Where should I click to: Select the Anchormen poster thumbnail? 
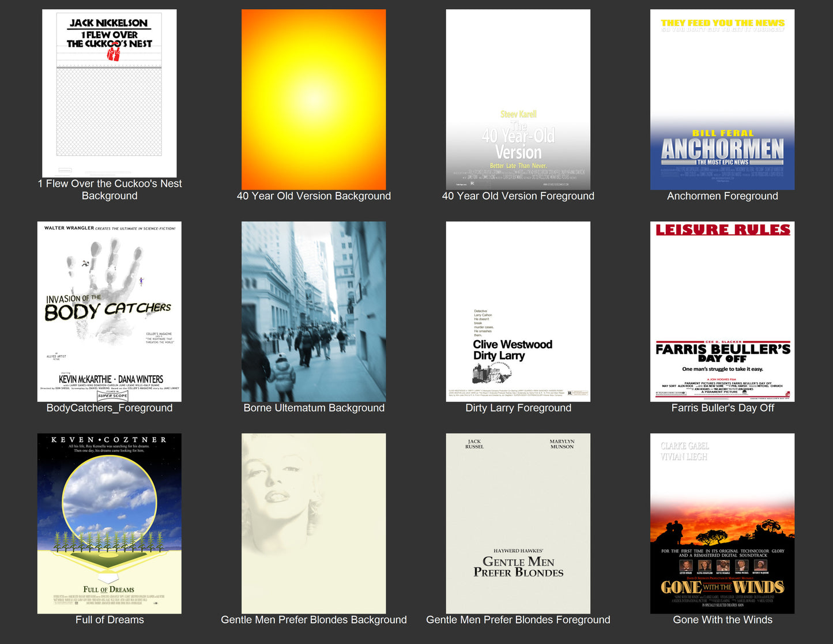pos(722,99)
